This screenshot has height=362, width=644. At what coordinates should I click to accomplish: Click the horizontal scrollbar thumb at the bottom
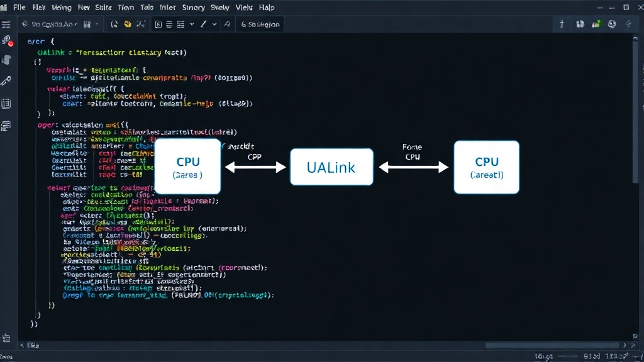click(x=552, y=345)
